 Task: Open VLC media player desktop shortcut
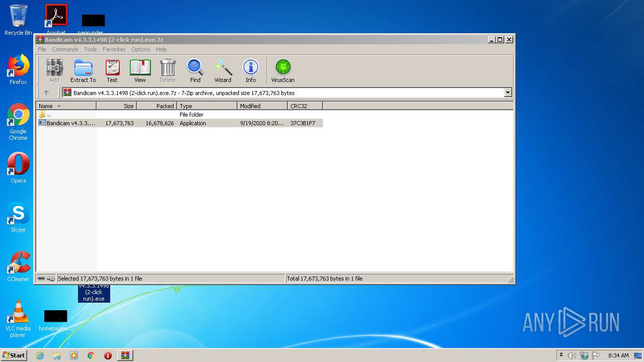coord(18,319)
